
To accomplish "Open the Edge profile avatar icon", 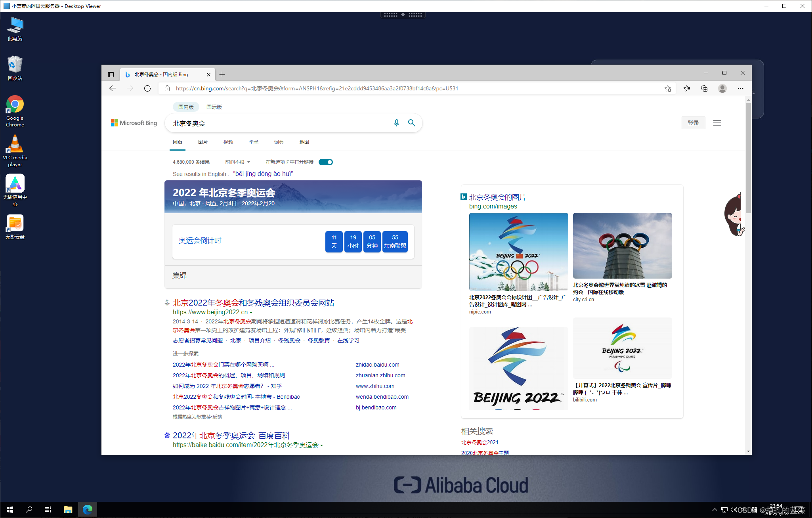I will pos(722,88).
